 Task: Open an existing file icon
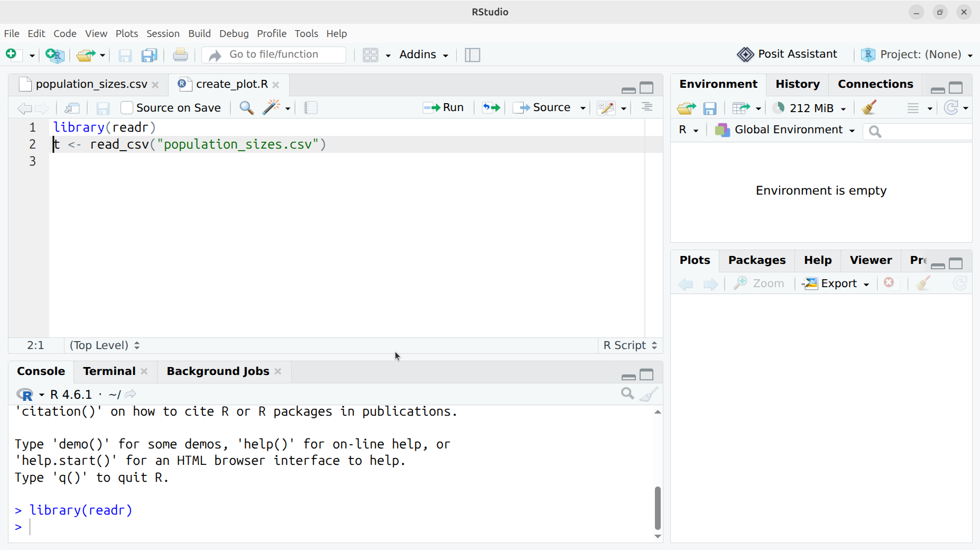tap(86, 54)
